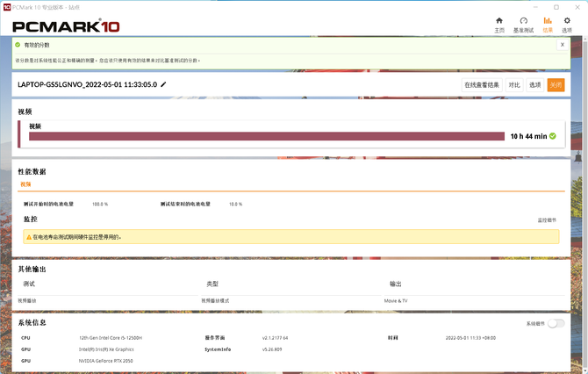Open the 结果 results chart icon
The height and width of the screenshot is (374, 588).
pos(548,25)
